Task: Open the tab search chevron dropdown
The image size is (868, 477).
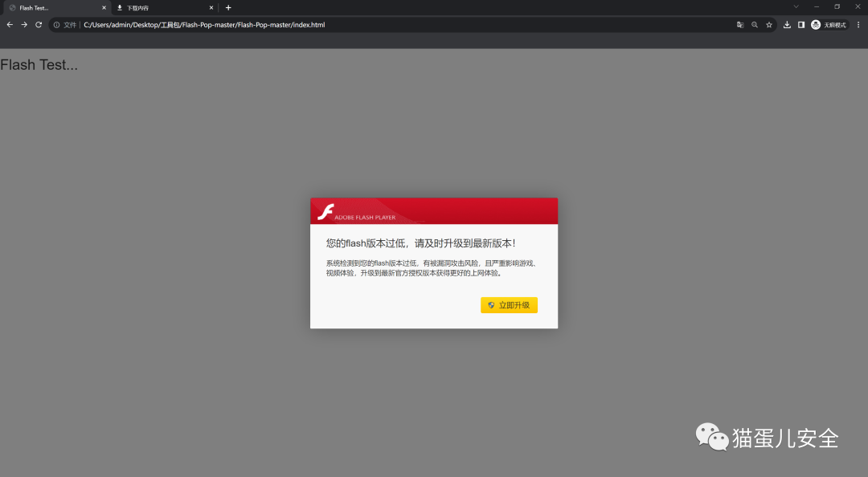Action: coord(796,6)
